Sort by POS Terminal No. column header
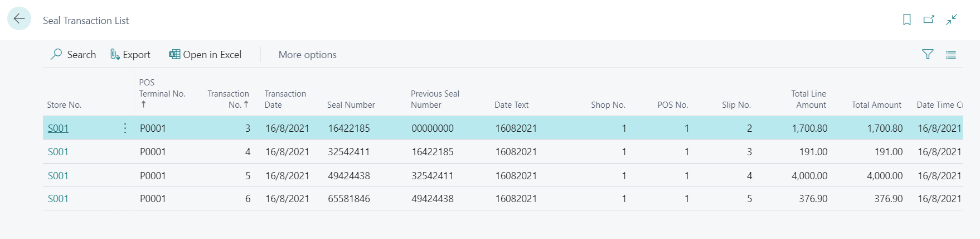 162,93
